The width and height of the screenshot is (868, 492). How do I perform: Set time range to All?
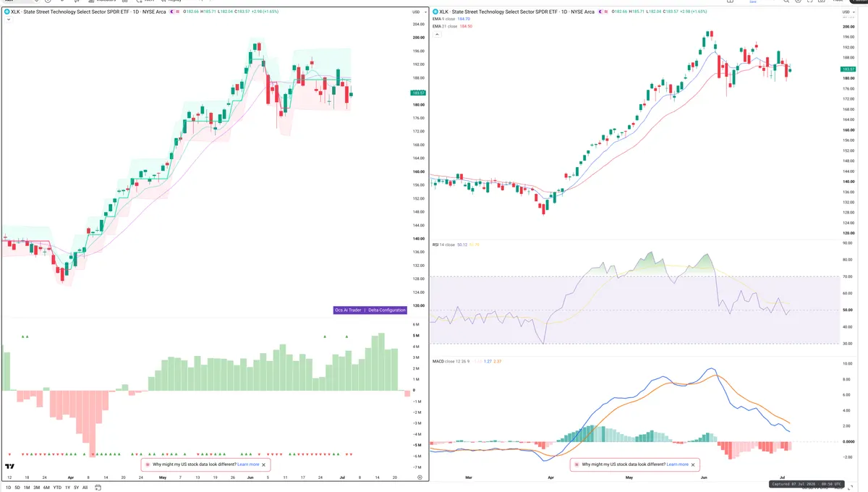pos(85,488)
